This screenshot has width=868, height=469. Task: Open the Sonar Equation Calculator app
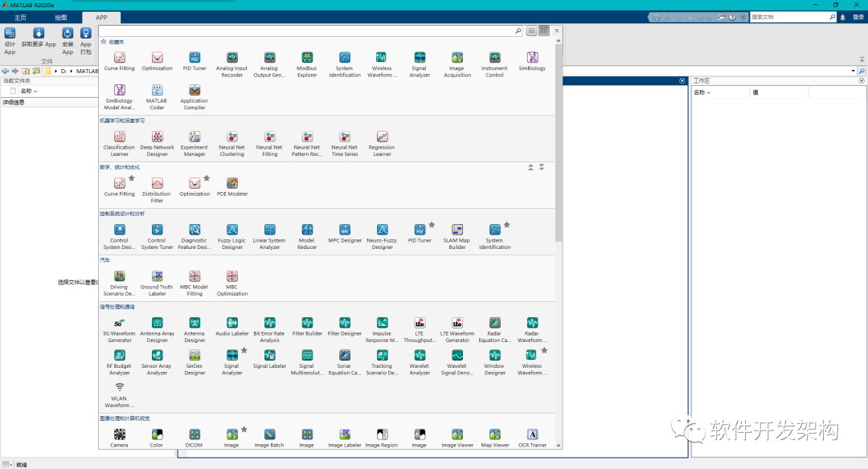tap(345, 361)
